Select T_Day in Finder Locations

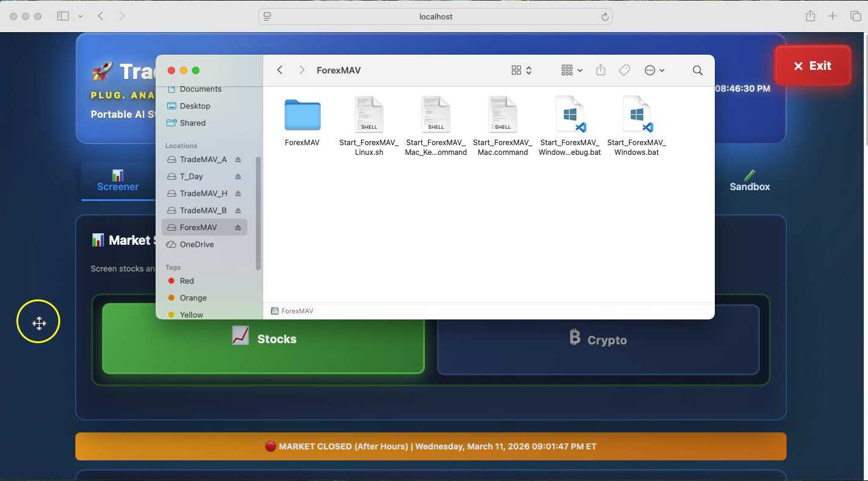click(x=191, y=177)
